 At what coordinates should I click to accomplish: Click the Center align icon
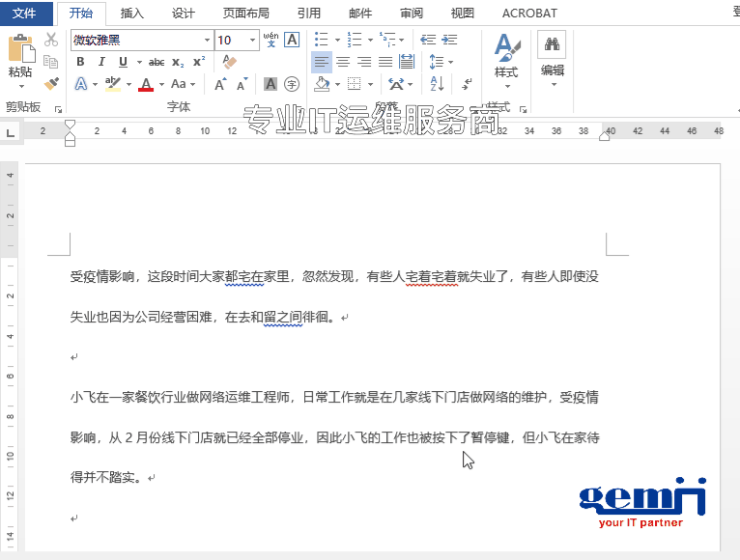click(x=342, y=62)
